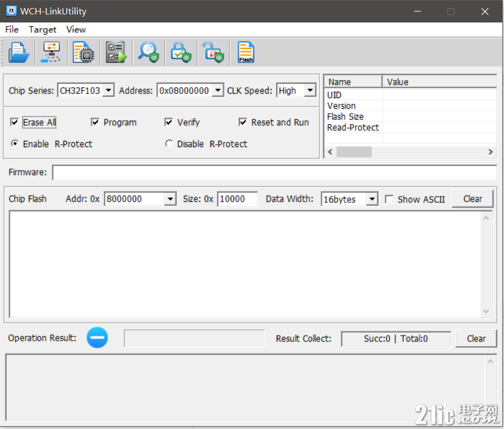The image size is (504, 429).
Task: Uncheck the Verify checkbox
Action: pos(168,122)
